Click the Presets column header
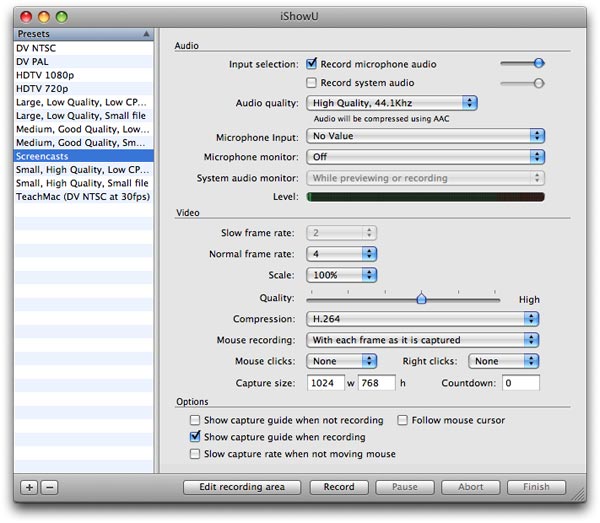Image resolution: width=600 pixels, height=523 pixels. tap(83, 34)
